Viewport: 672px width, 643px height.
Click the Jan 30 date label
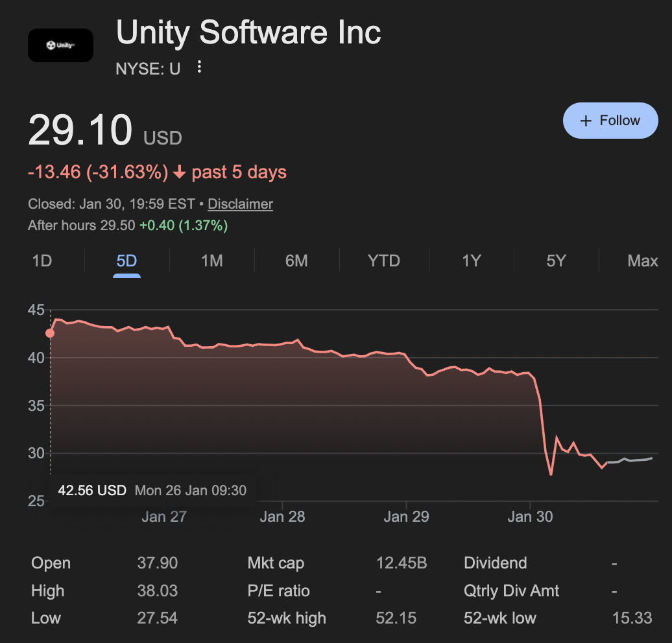point(530,517)
